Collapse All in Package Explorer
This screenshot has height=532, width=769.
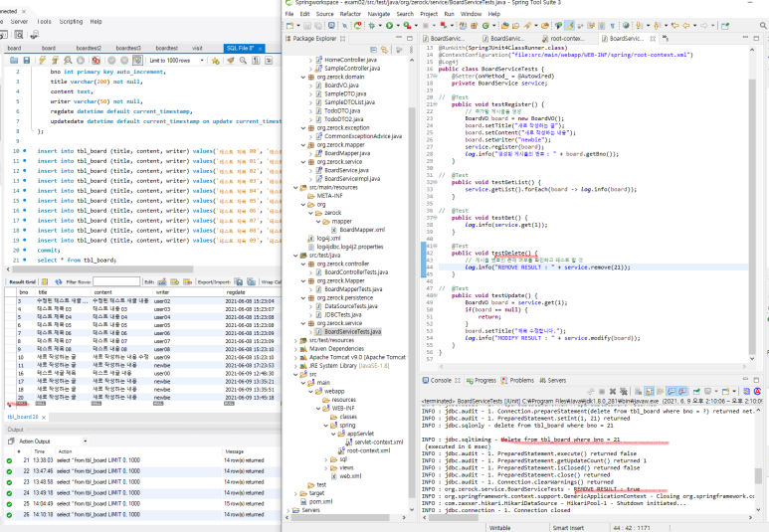click(374, 50)
